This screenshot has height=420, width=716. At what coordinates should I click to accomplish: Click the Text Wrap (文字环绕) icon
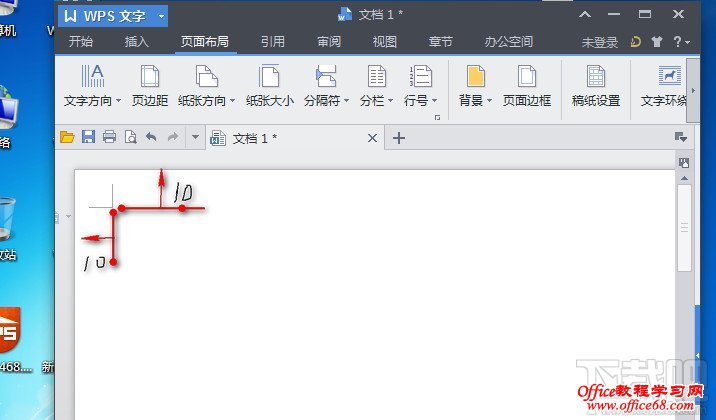670,76
